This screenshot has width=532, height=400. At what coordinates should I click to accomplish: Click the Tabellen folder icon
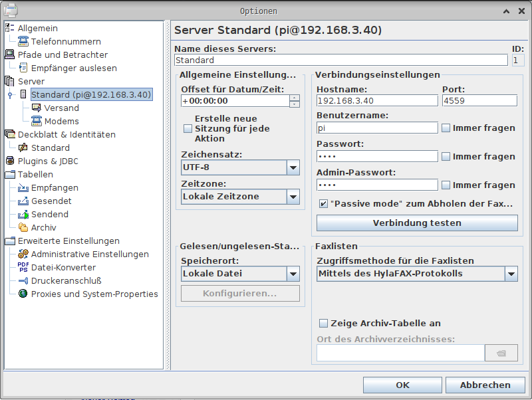click(10, 174)
